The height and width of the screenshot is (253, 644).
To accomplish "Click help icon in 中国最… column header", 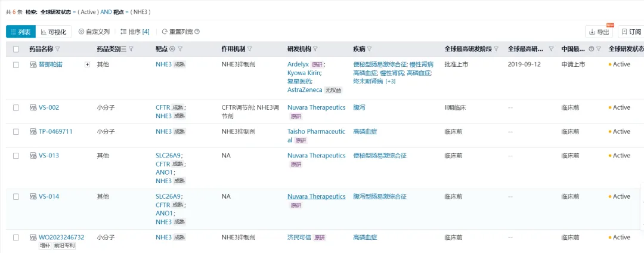I will pos(591,49).
